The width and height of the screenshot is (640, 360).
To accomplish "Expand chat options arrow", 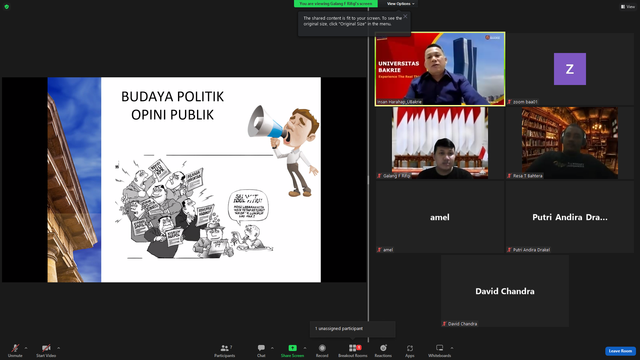I will click(x=272, y=348).
